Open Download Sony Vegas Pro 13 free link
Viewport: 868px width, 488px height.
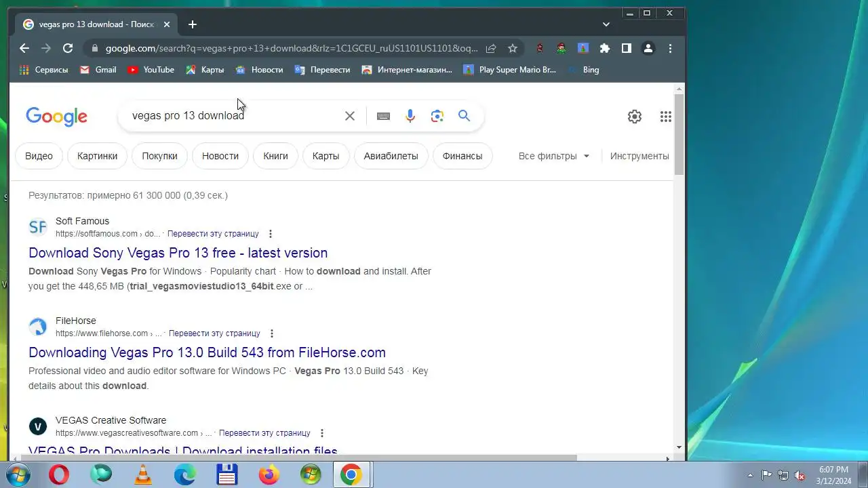click(178, 253)
